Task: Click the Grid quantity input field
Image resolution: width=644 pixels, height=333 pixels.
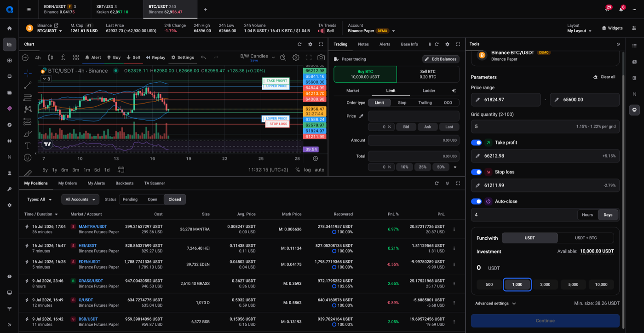Action: pos(545,126)
